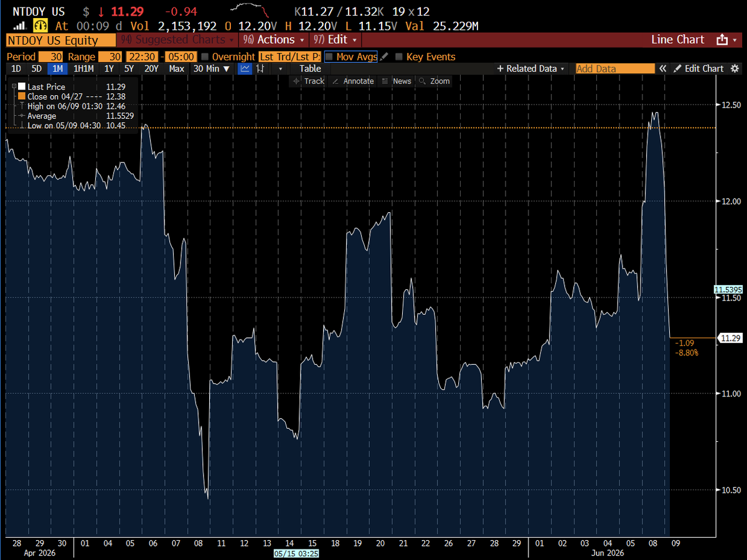The image size is (747, 560).
Task: Select the 20Y range
Action: [x=151, y=68]
